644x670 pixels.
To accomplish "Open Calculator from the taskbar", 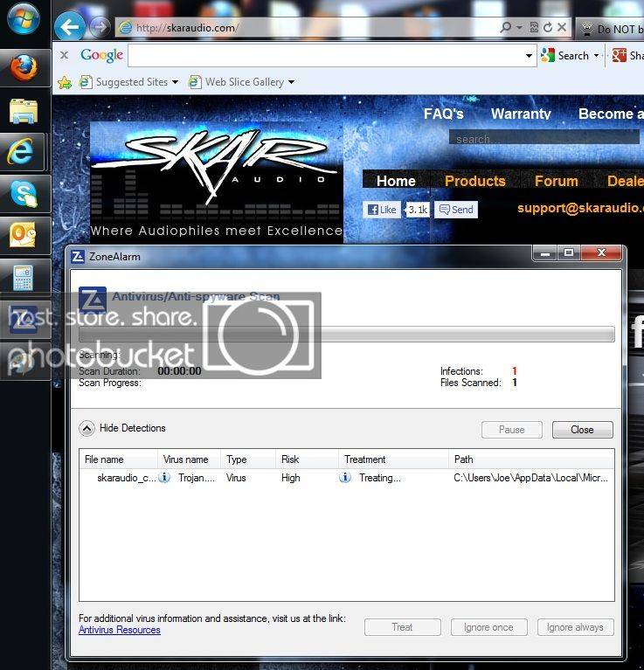I will coord(23,277).
